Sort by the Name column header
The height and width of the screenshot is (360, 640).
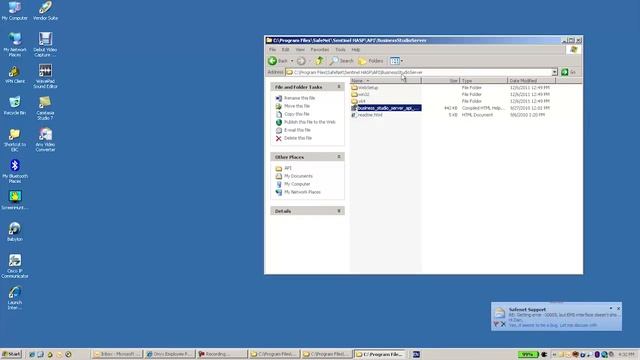coord(385,81)
